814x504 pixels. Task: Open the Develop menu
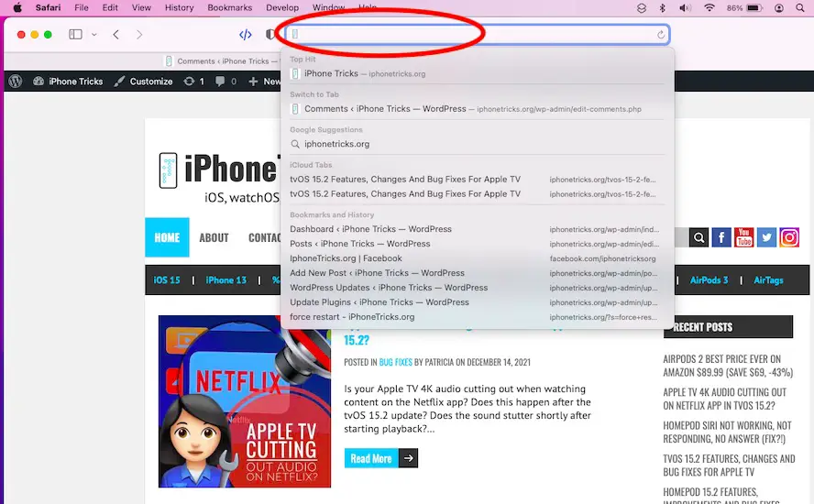tap(282, 7)
